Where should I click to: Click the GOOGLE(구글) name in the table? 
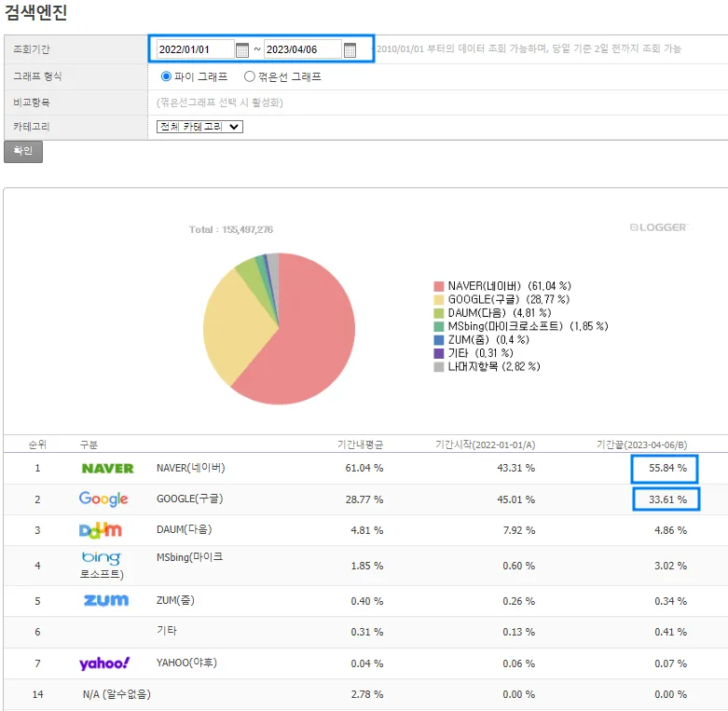point(190,499)
